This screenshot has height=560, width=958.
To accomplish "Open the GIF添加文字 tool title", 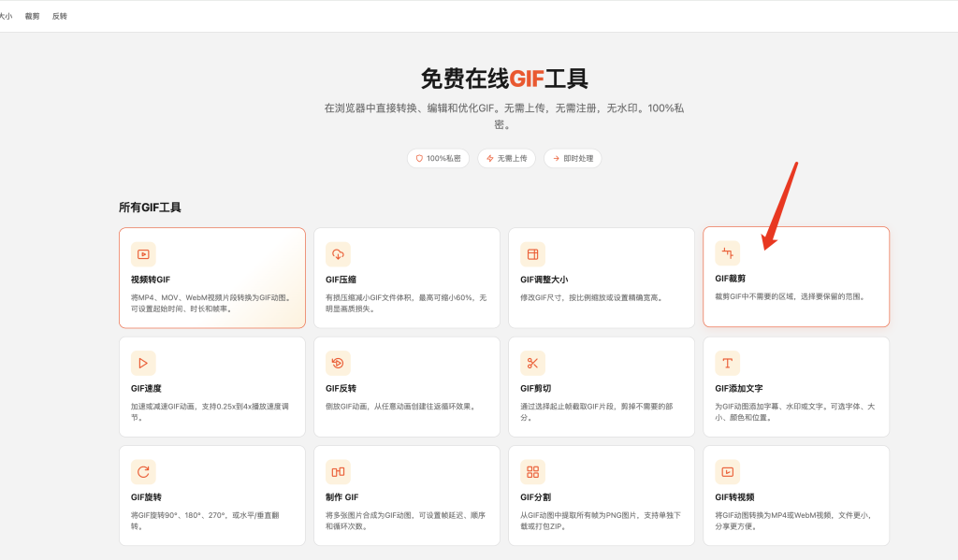I will (739, 388).
